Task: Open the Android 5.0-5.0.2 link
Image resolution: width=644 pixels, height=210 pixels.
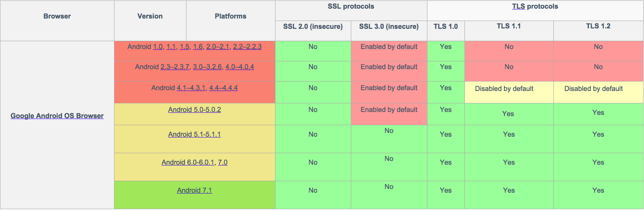Action: tap(194, 110)
